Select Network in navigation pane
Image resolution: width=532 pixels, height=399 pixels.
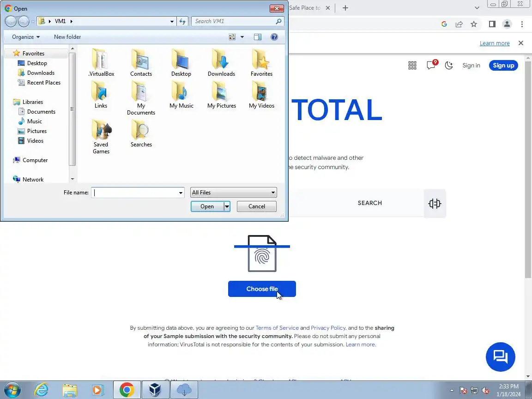click(28, 180)
